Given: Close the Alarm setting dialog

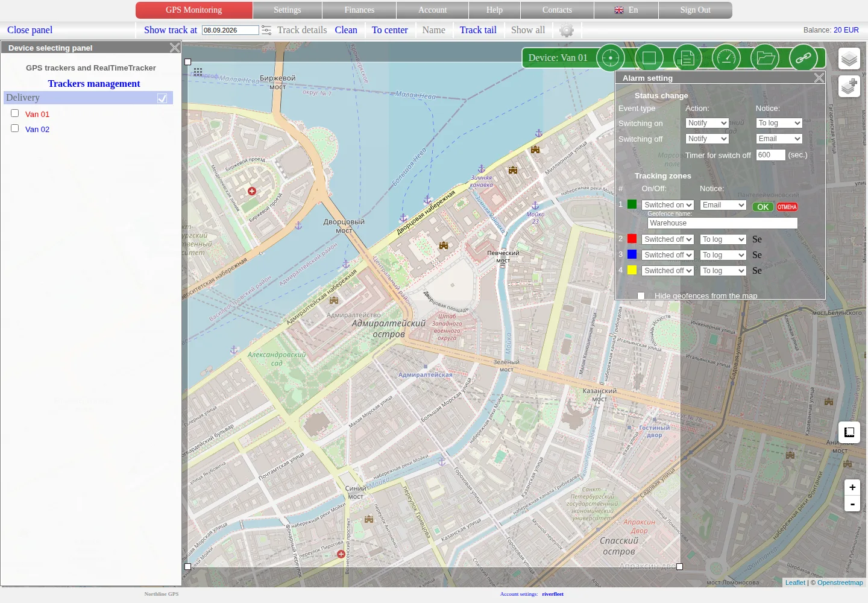Looking at the screenshot, I should (819, 78).
